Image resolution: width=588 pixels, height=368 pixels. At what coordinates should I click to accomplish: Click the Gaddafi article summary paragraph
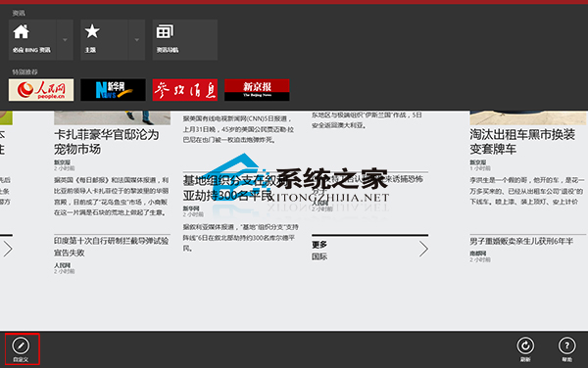(112, 196)
